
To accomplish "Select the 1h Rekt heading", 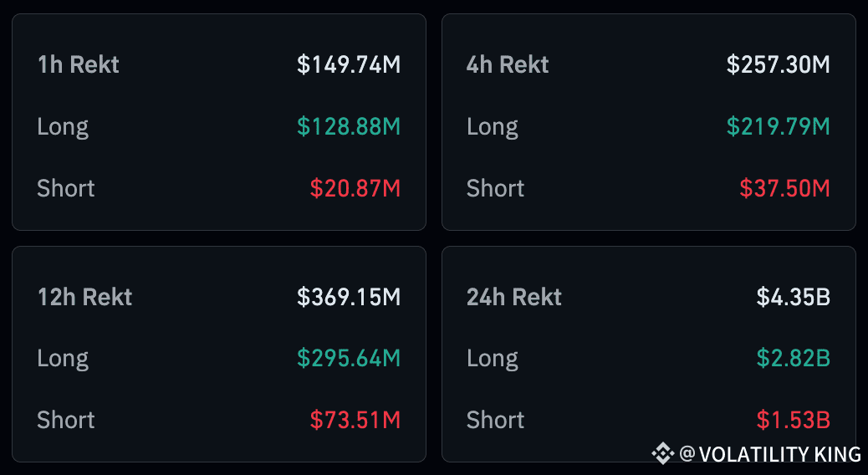I will coord(79,64).
